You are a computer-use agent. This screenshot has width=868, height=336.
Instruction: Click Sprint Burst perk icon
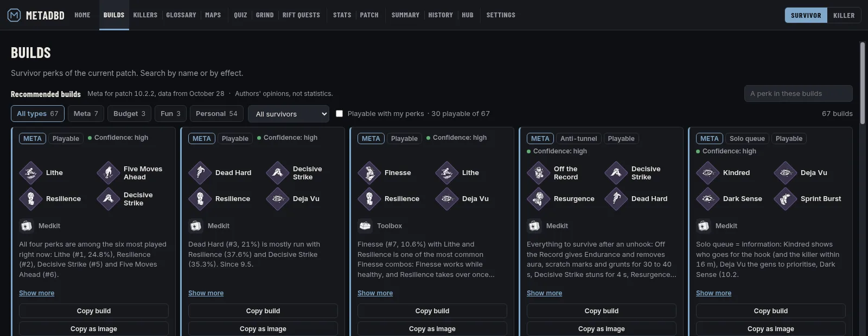click(786, 199)
